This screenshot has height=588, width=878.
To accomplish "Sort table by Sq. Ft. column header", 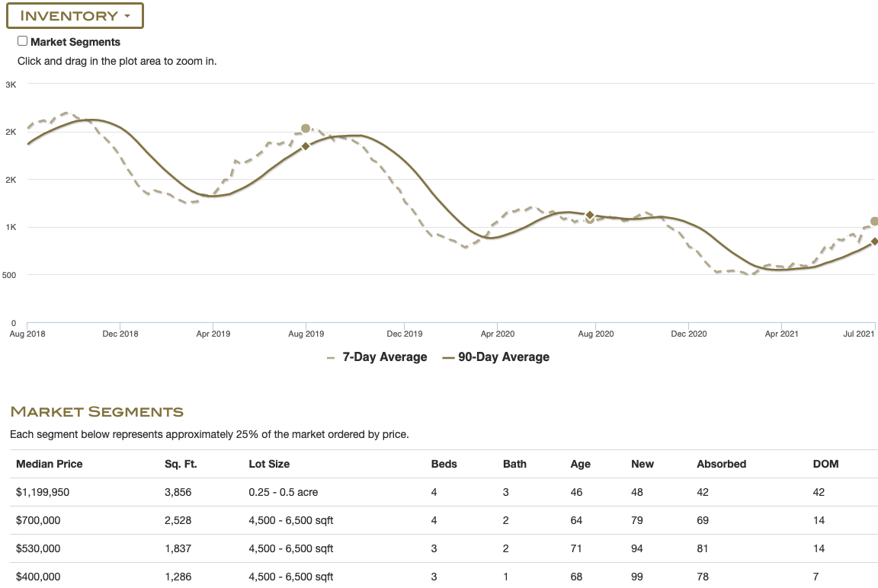I will [181, 464].
